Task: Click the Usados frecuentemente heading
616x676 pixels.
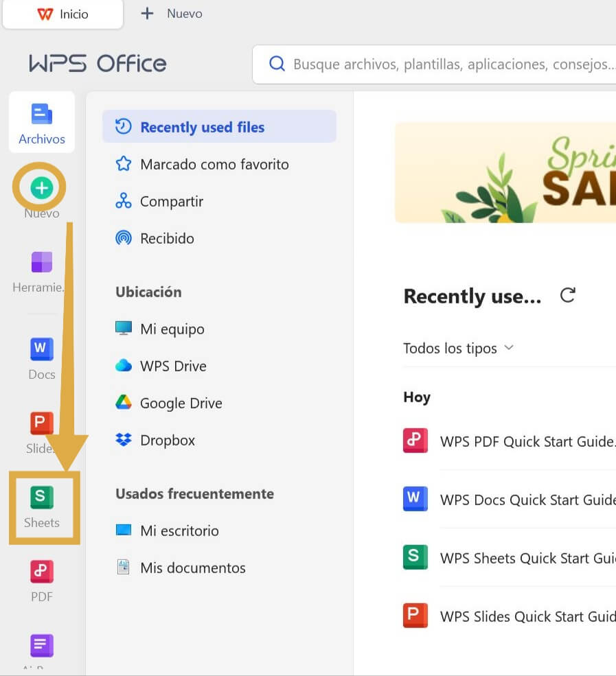Action: coord(194,493)
